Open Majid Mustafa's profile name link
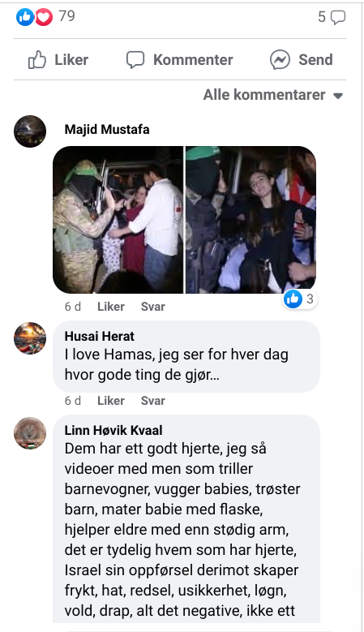This screenshot has height=632, width=364. click(107, 129)
